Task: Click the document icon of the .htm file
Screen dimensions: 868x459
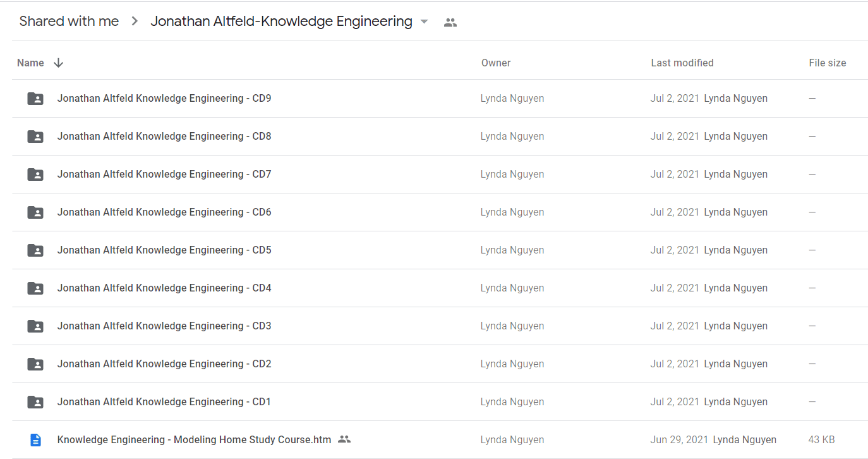Action: click(x=35, y=440)
